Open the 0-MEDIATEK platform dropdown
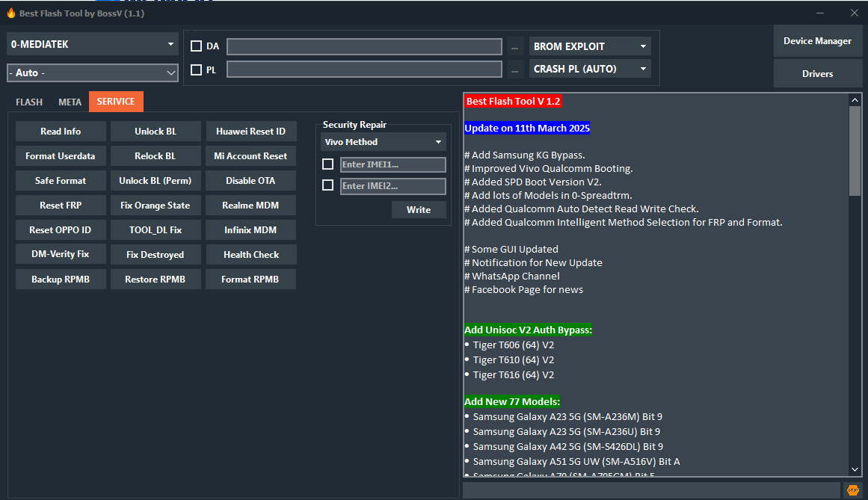Image resolution: width=868 pixels, height=500 pixels. [x=93, y=44]
